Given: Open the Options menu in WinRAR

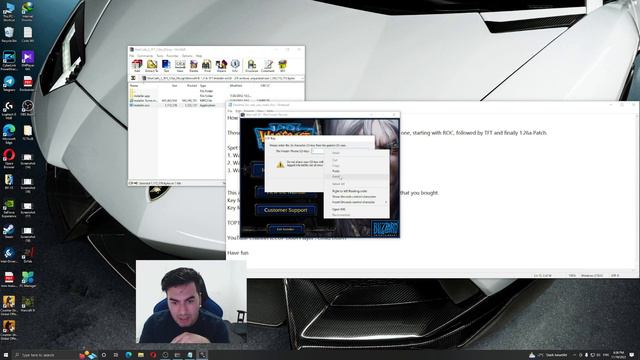Looking at the screenshot, I should [x=187, y=56].
